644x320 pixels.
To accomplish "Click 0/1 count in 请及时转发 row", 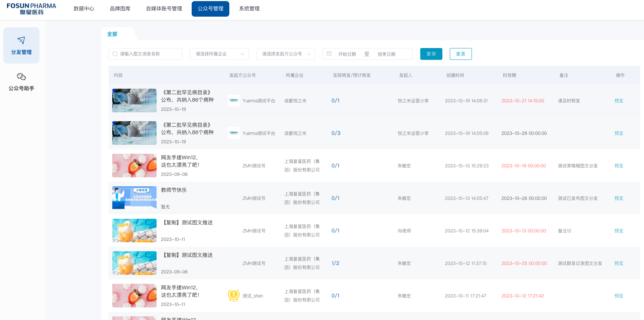I will click(x=335, y=101).
